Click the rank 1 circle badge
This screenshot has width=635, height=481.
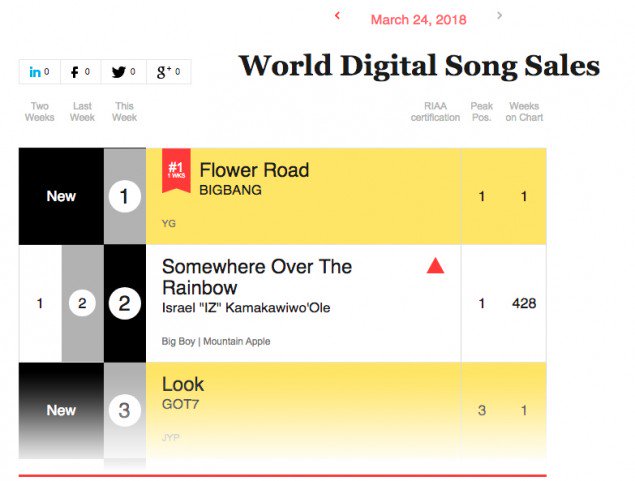pyautogui.click(x=124, y=197)
